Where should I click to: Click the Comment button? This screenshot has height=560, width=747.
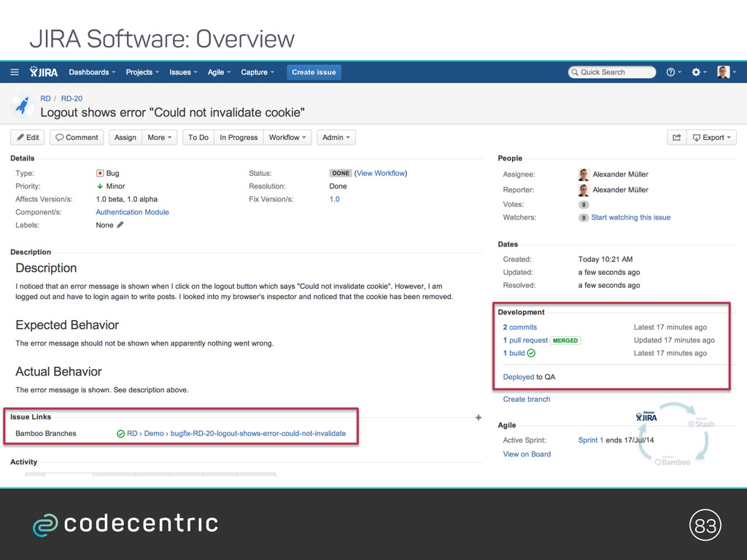coord(77,138)
